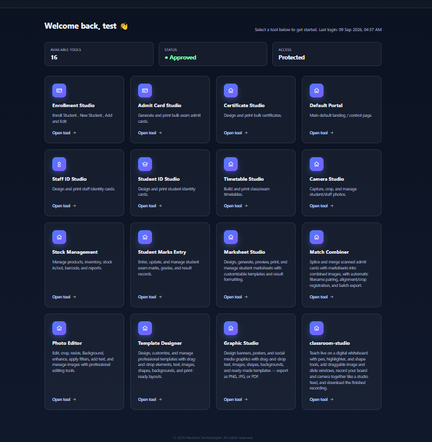This screenshot has height=442, width=432.
Task: Select the Marksheet Studio title
Action: 244,252
